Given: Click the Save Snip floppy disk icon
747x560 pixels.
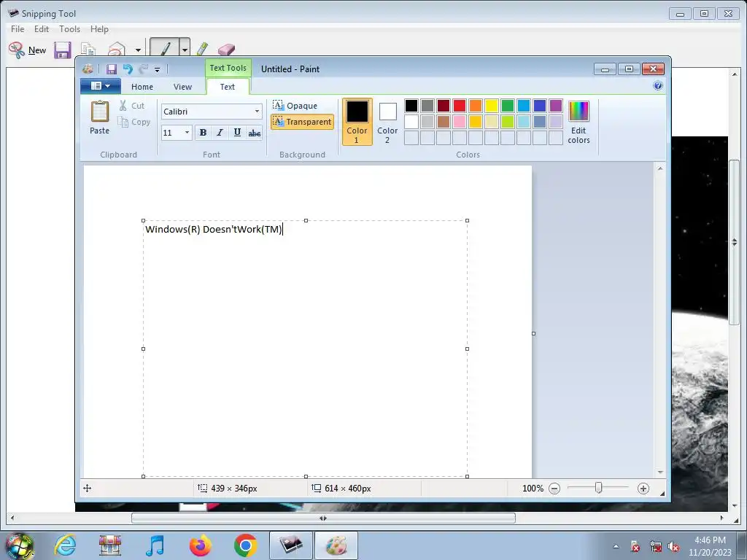Looking at the screenshot, I should [63, 50].
